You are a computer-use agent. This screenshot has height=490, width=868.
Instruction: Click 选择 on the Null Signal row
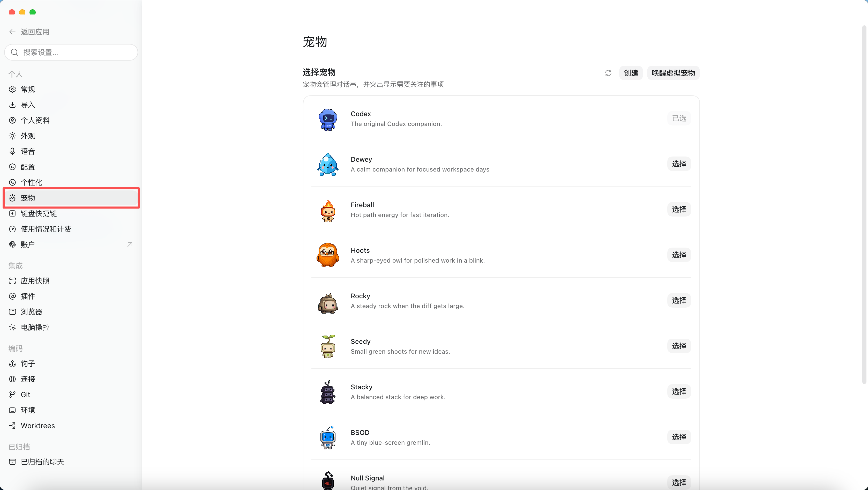[x=679, y=482]
